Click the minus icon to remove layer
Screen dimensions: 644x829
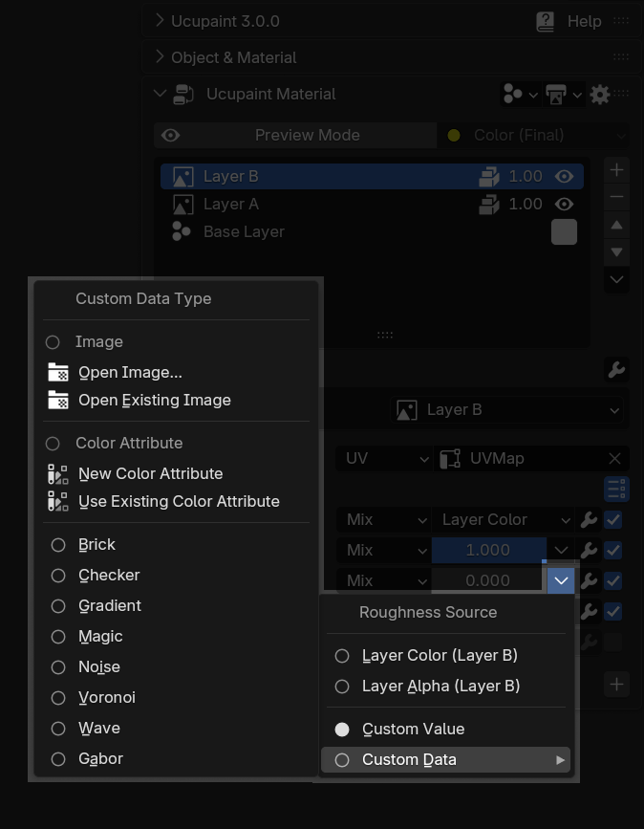(616, 197)
